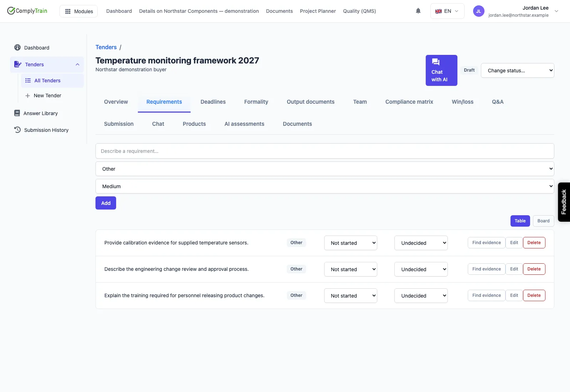Open Project Planner in top navigation
This screenshot has width=570, height=392.
tap(318, 11)
